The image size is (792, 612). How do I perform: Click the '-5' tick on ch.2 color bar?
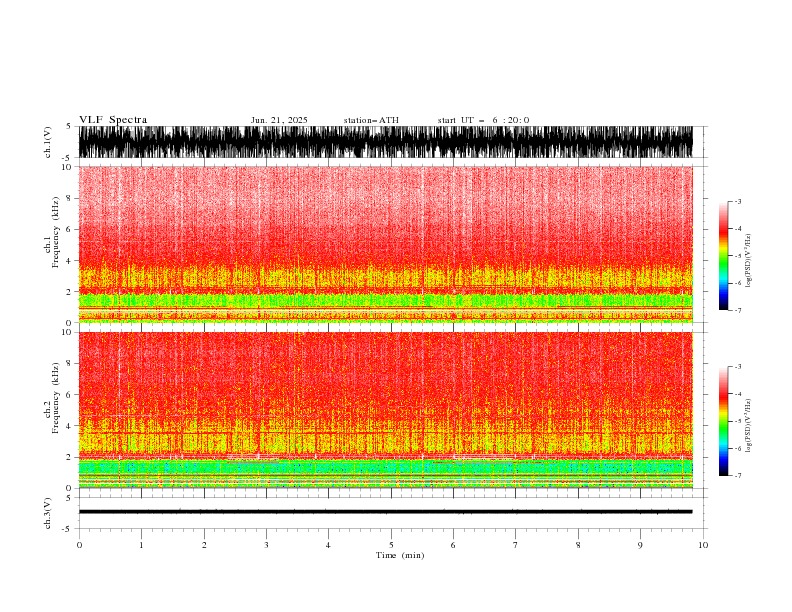pyautogui.click(x=738, y=421)
